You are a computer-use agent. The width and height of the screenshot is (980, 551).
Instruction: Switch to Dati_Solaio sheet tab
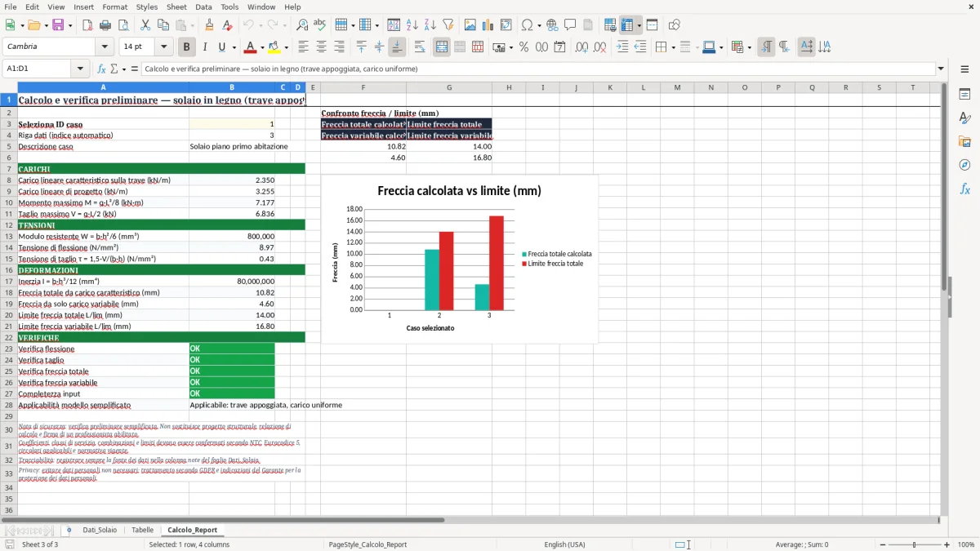pyautogui.click(x=100, y=530)
